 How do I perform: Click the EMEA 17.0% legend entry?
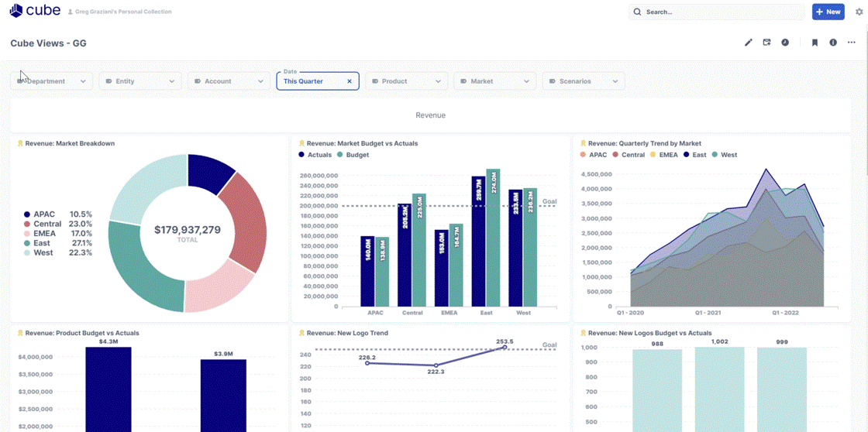pos(57,234)
